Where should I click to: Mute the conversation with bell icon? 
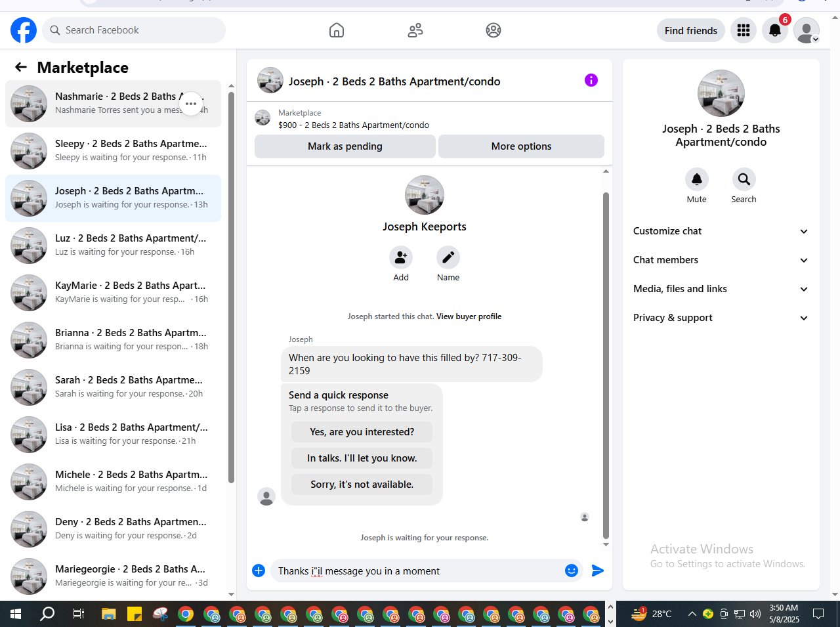[x=697, y=179]
